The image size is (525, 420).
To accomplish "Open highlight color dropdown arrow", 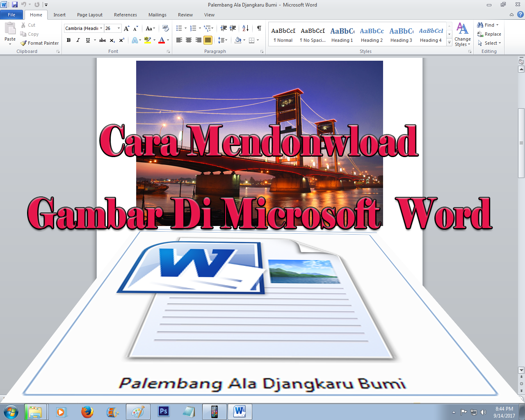I will tap(154, 40).
